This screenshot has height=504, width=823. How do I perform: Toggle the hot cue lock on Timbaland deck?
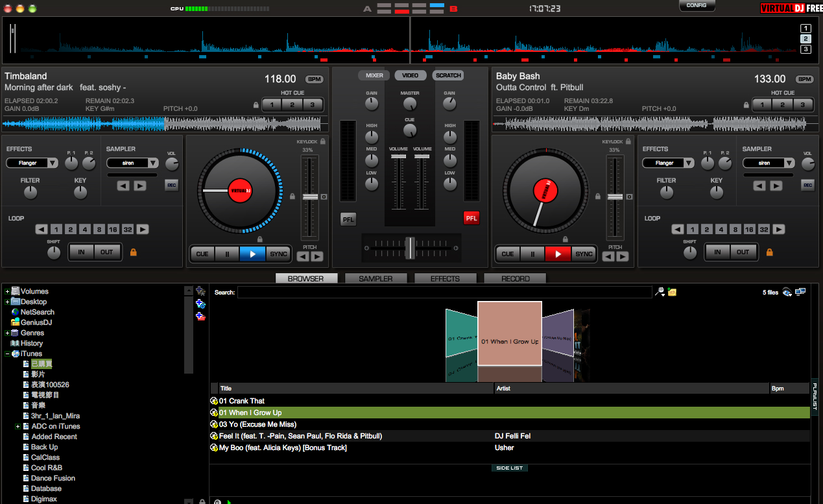(x=256, y=105)
